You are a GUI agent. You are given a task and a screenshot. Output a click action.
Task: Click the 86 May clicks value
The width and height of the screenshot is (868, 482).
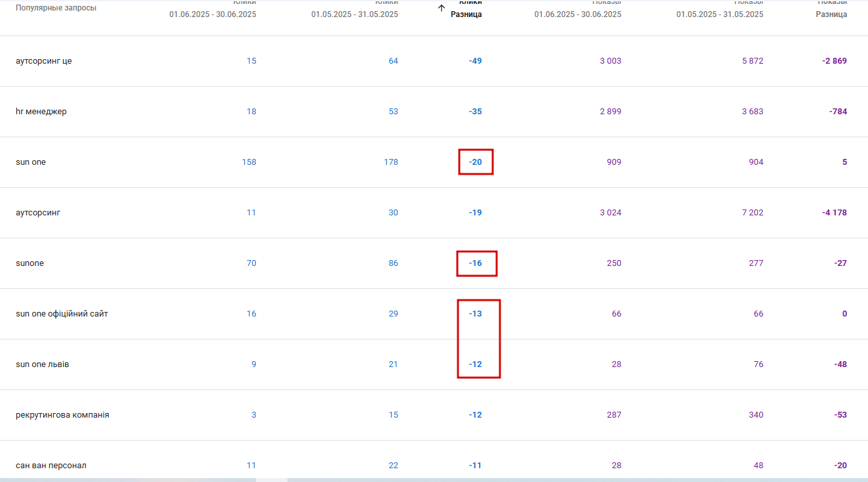tap(393, 263)
